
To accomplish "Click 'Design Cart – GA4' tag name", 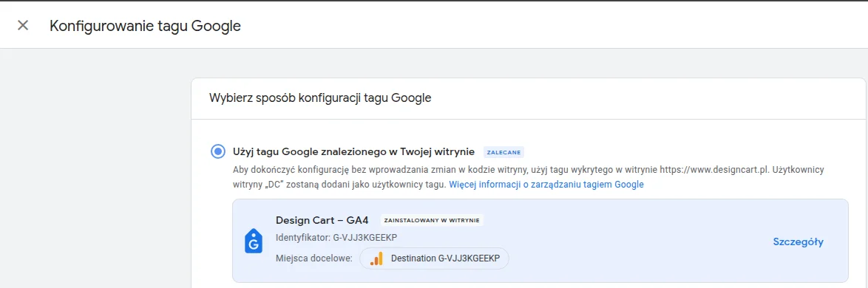I will pos(322,220).
